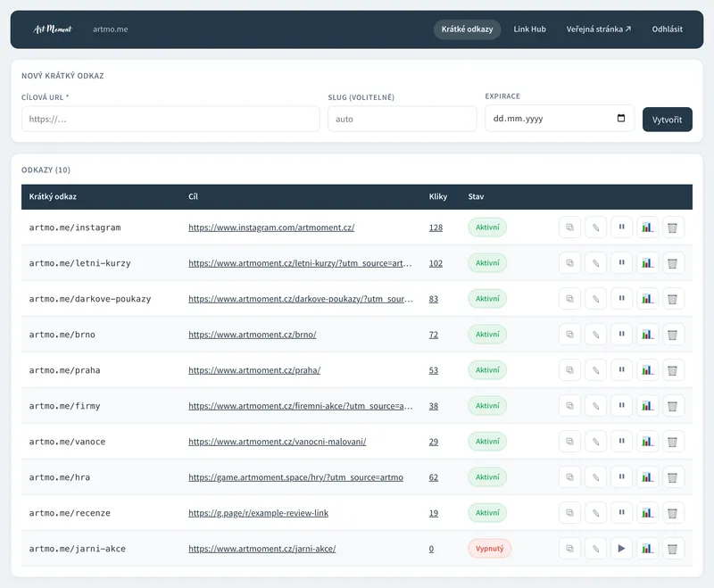
Task: Edit the artmo.me/brno link
Action: [x=595, y=335]
